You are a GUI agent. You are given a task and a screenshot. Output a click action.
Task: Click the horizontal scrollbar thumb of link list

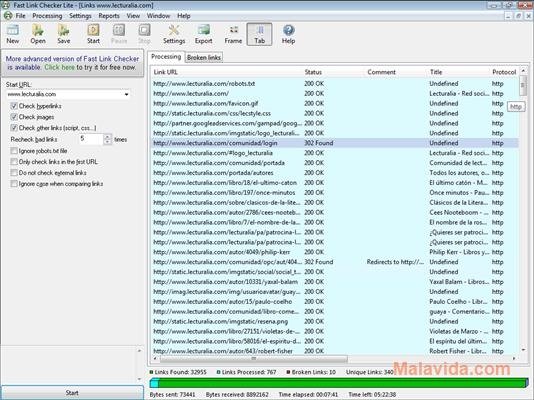click(x=254, y=358)
